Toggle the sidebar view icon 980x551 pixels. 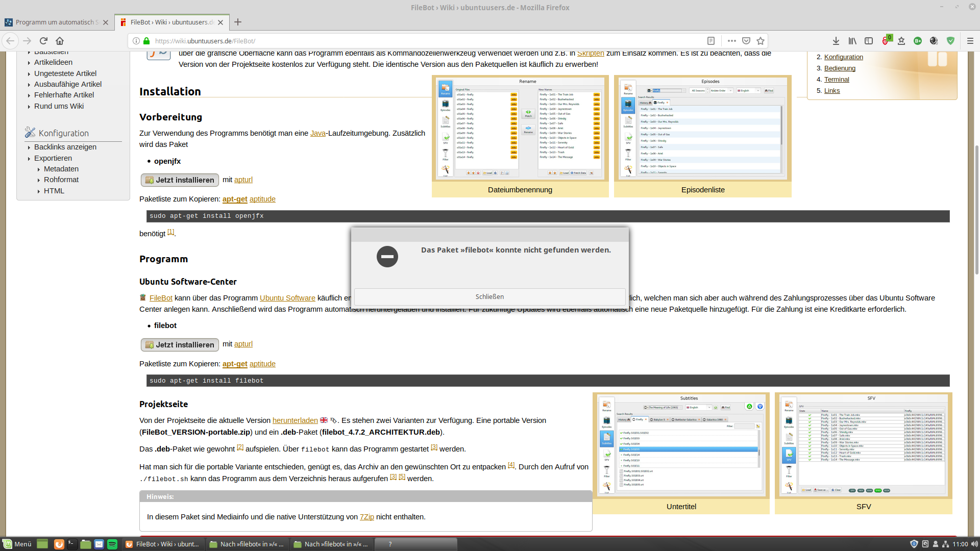[x=869, y=41]
